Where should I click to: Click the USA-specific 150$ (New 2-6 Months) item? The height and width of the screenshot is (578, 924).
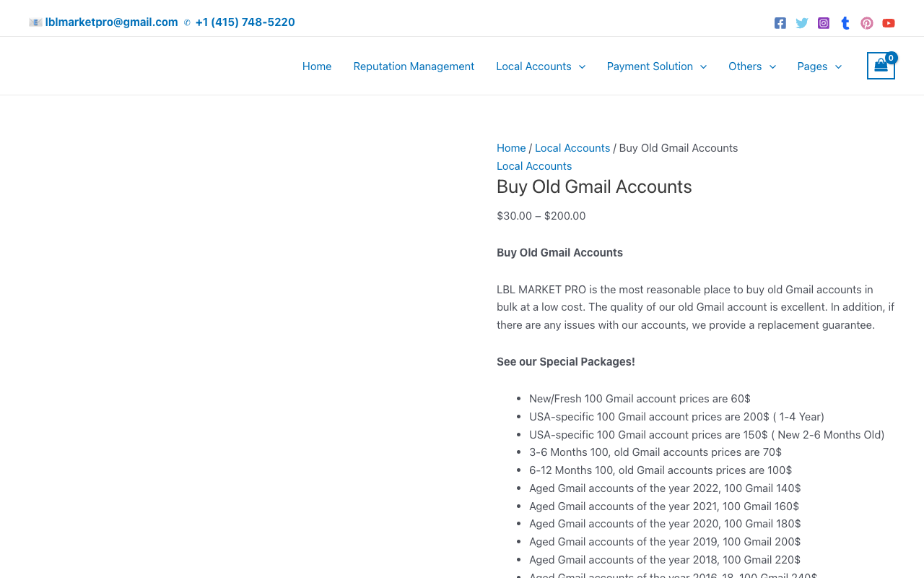(x=707, y=435)
